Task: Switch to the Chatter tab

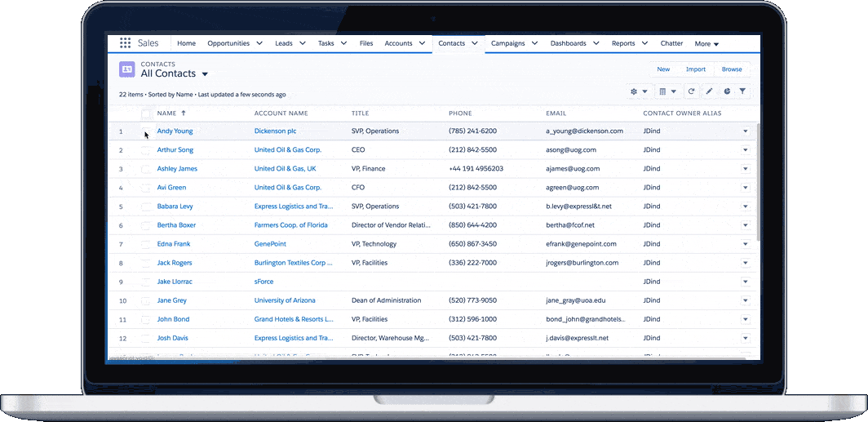Action: coord(671,43)
